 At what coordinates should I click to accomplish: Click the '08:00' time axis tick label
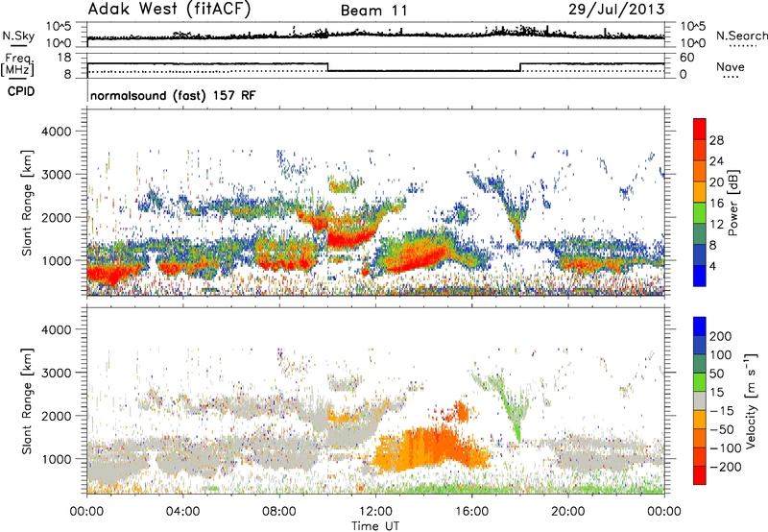[x=279, y=512]
